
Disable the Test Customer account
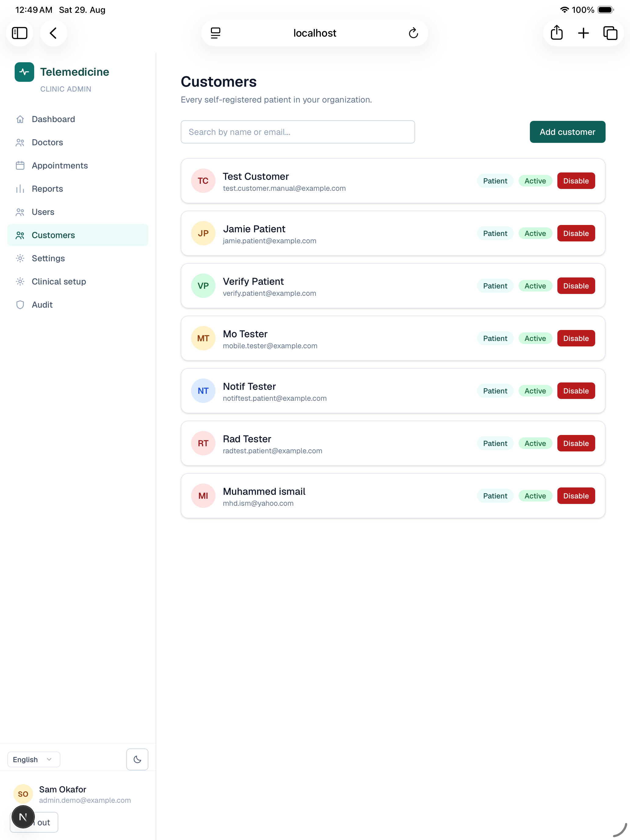pyautogui.click(x=576, y=181)
